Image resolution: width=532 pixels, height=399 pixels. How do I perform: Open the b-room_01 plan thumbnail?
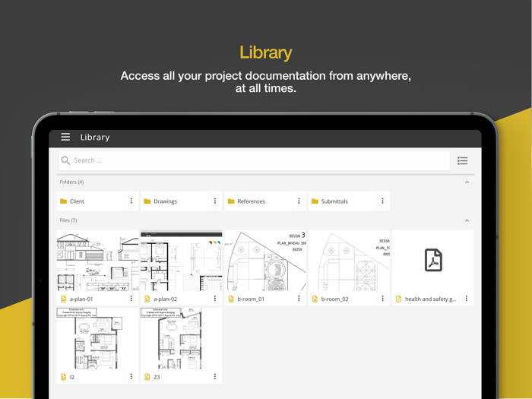point(265,261)
